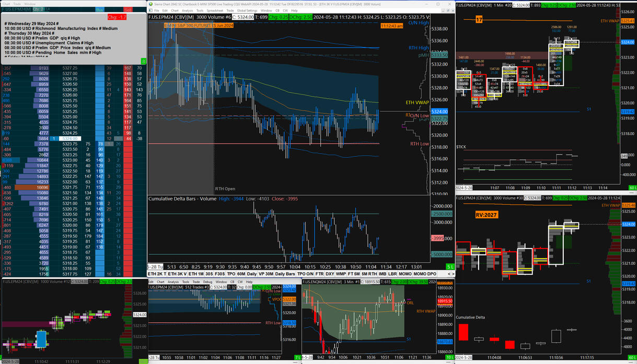The width and height of the screenshot is (637, 364).
Task: Click the chart menu icon left of File
Action: (150, 10)
